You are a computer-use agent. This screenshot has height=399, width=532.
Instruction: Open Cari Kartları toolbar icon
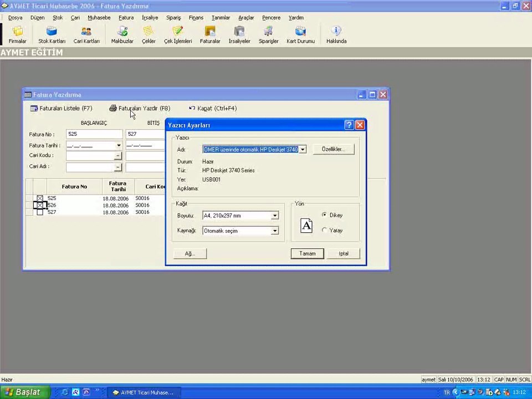pyautogui.click(x=86, y=34)
